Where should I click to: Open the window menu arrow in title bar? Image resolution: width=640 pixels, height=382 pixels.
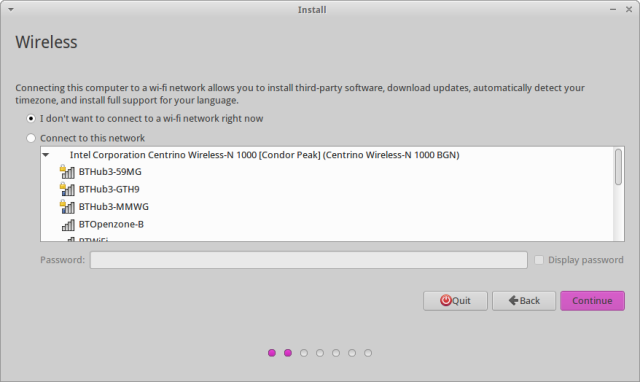click(11, 9)
